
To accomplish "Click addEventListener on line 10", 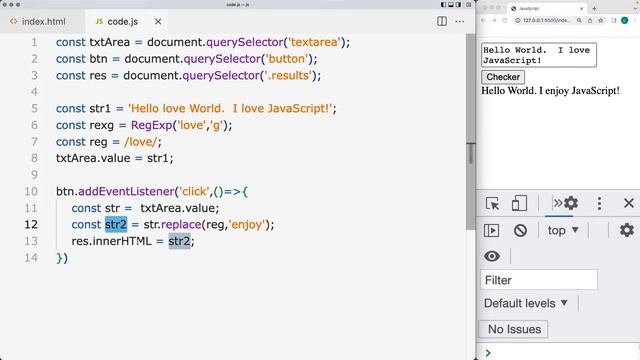I will (x=126, y=191).
